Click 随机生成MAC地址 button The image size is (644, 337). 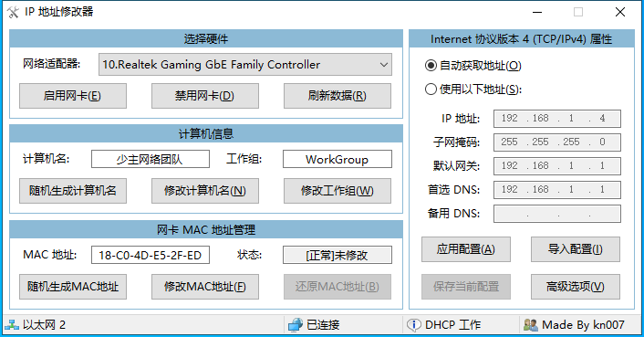[x=73, y=287]
